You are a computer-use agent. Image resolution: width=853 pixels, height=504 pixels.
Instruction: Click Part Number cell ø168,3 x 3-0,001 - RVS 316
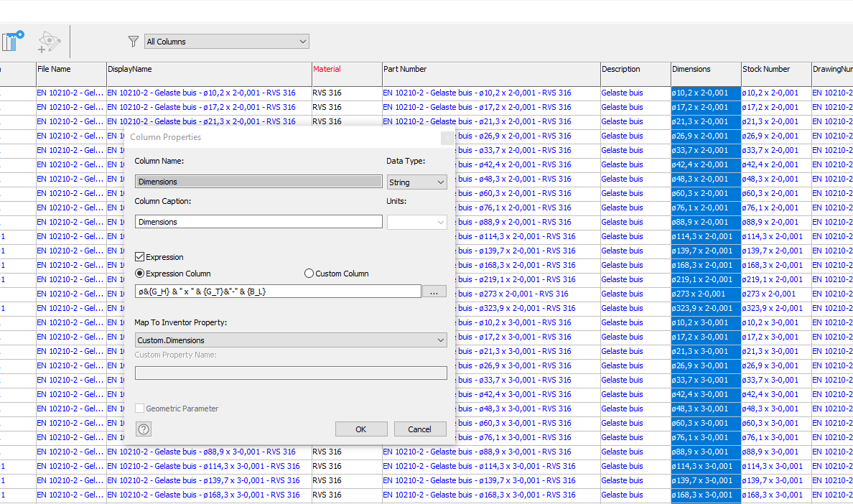491,495
